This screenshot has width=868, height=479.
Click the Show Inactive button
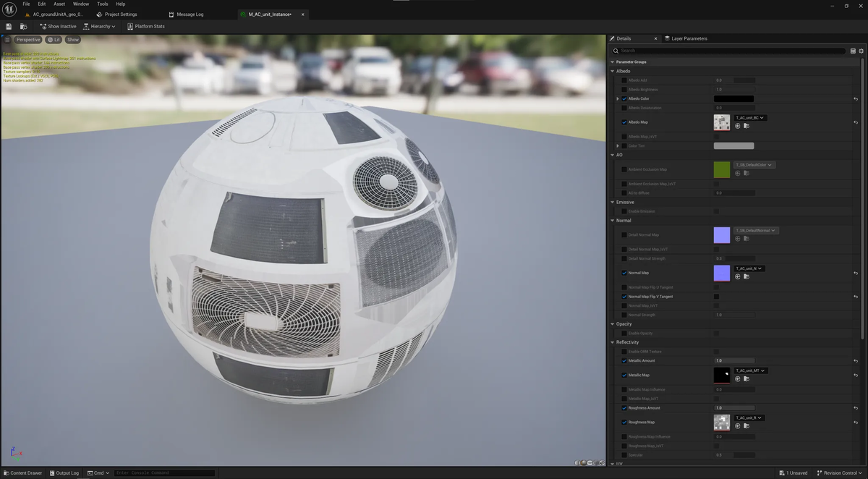(58, 26)
